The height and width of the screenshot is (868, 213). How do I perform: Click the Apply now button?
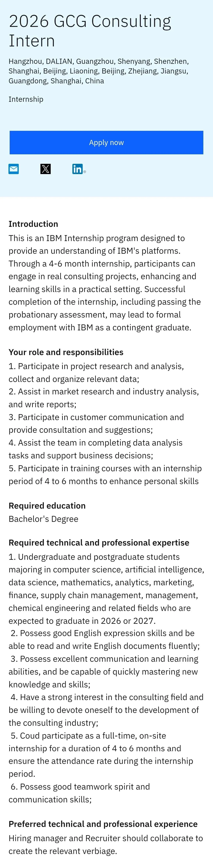106,142
